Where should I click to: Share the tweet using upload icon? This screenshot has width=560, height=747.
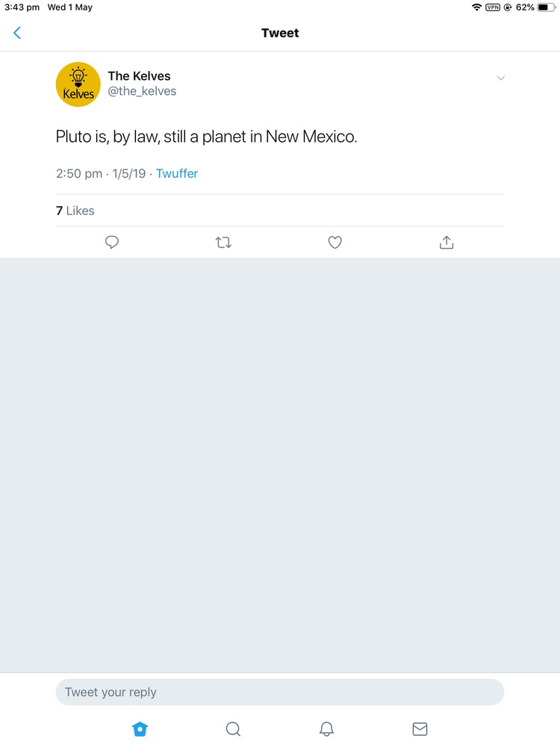tap(447, 242)
